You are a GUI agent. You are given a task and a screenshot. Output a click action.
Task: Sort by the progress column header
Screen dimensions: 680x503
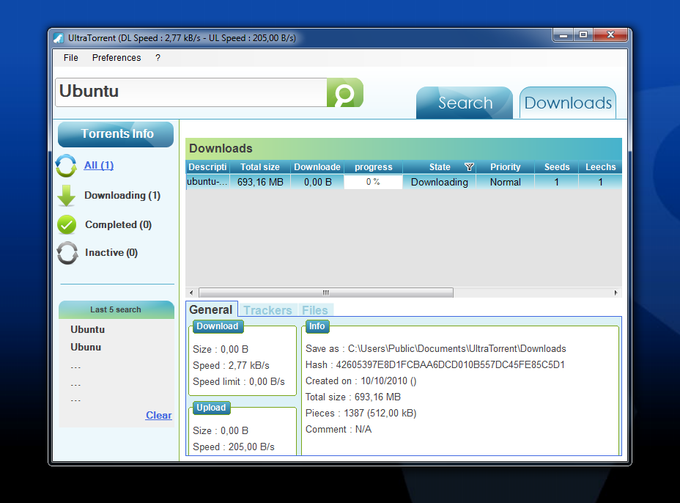[x=373, y=167]
